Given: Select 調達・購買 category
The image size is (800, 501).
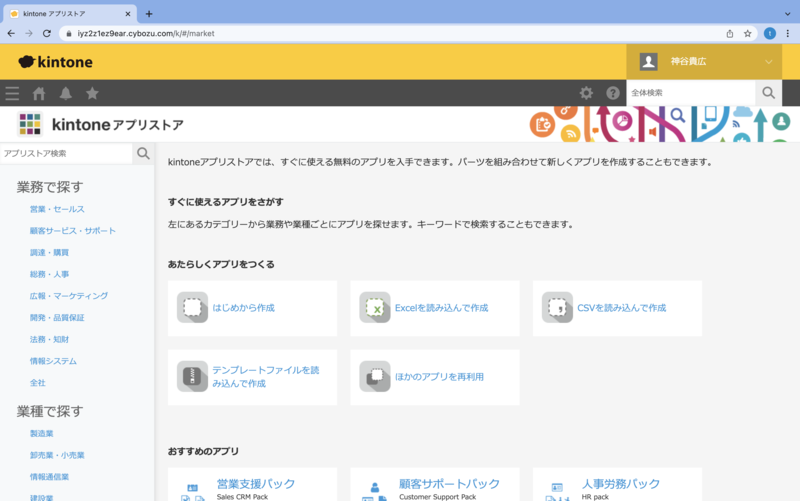Looking at the screenshot, I should point(49,253).
